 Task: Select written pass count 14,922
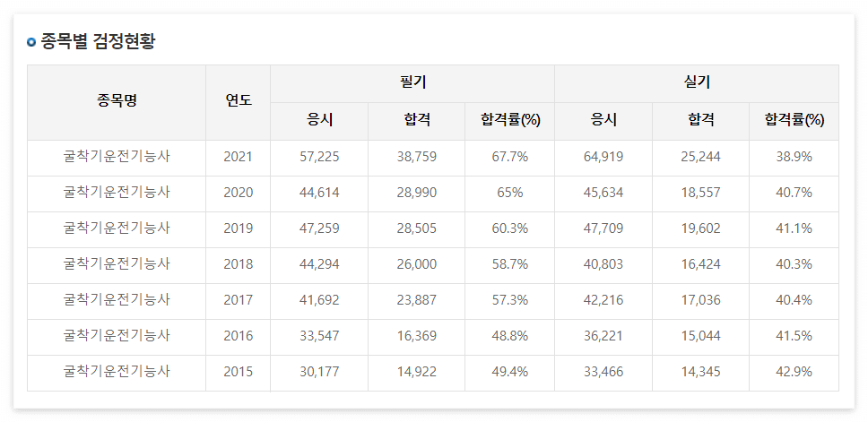point(416,372)
